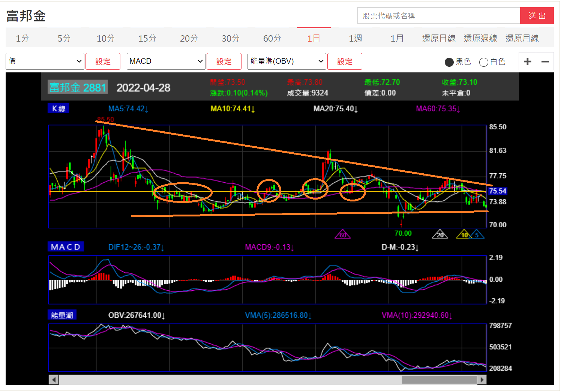
Task: Click the DIF12~26:-0.37 reading
Action: [x=136, y=247]
